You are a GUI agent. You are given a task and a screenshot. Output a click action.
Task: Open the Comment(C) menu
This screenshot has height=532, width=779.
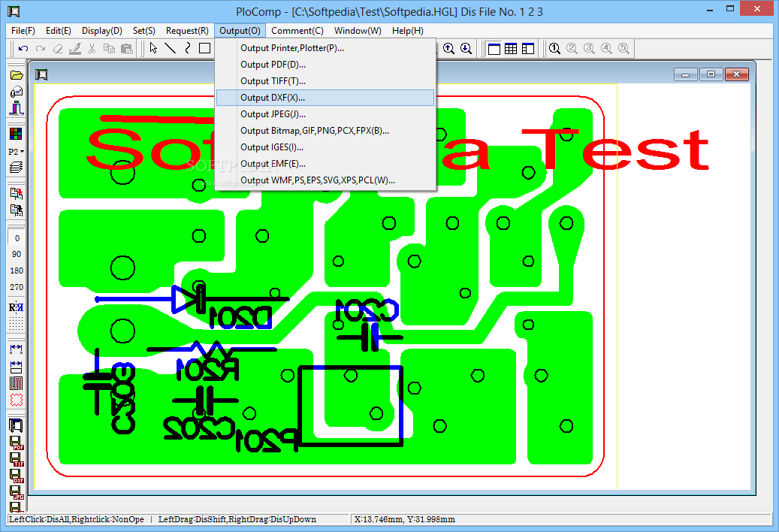(x=297, y=31)
